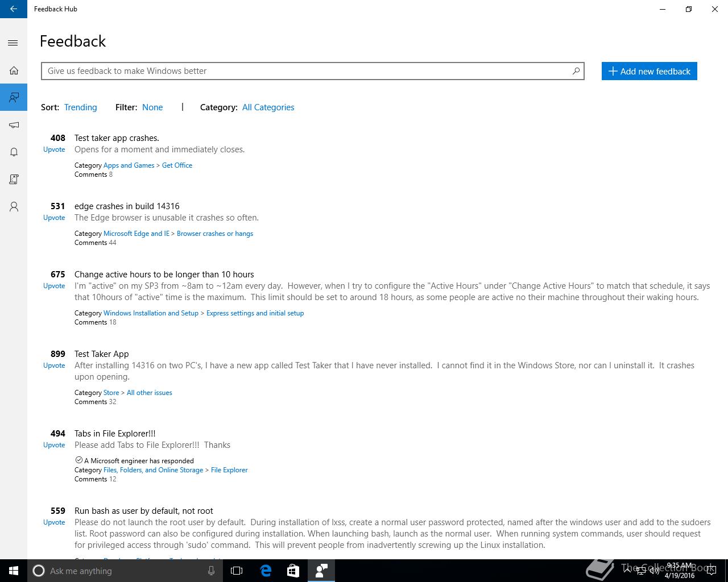Open the Sort Trending dropdown
The height and width of the screenshot is (582, 728).
(x=81, y=107)
